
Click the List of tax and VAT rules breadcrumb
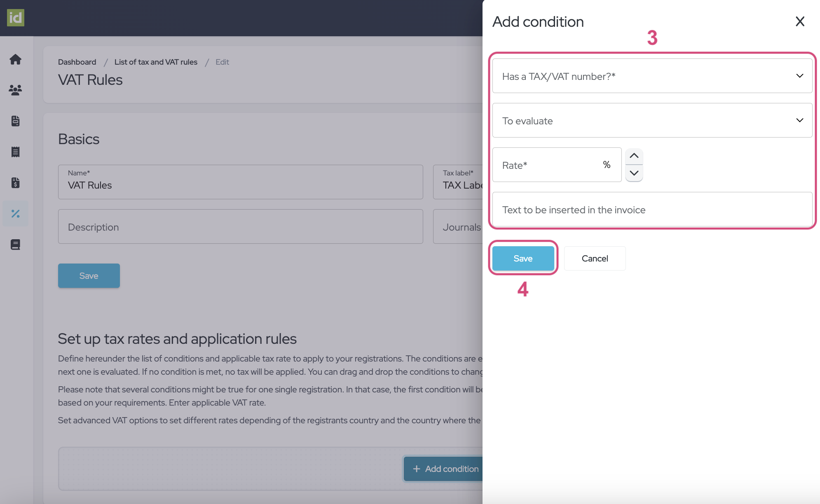(155, 60)
